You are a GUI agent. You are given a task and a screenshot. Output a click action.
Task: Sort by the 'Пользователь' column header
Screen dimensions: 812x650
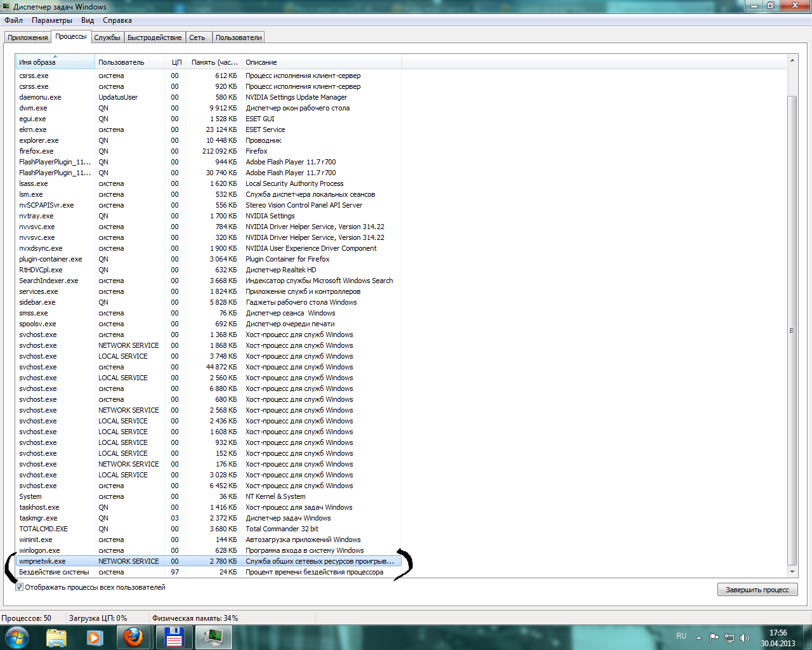130,62
